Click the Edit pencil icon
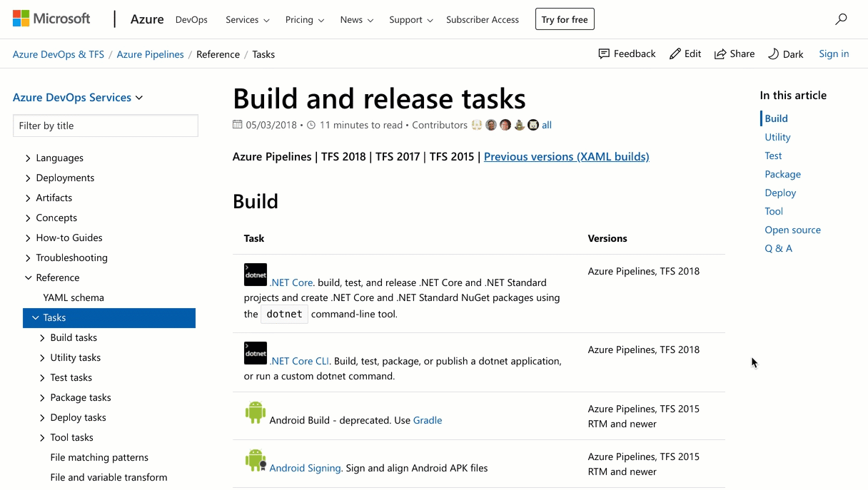868x490 pixels. [x=684, y=53]
